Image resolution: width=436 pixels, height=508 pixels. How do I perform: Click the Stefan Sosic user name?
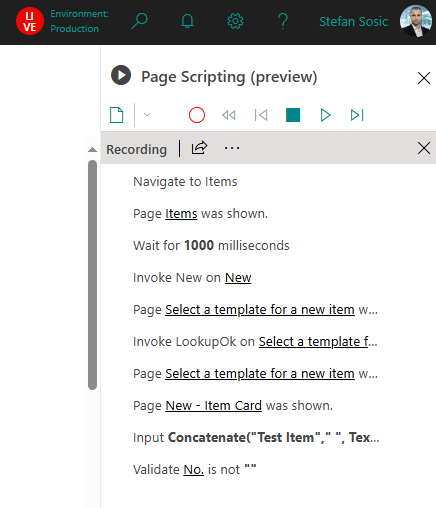click(x=354, y=22)
